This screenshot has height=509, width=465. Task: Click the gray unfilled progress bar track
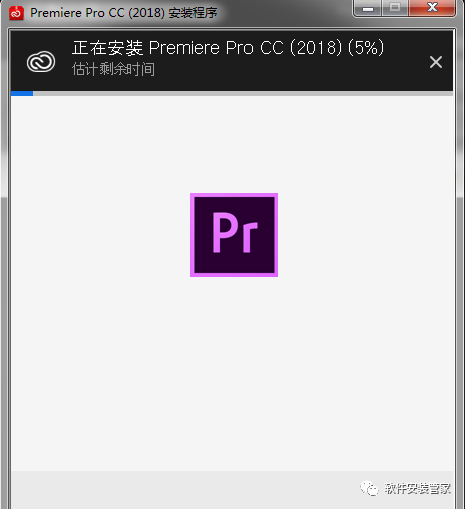(243, 93)
